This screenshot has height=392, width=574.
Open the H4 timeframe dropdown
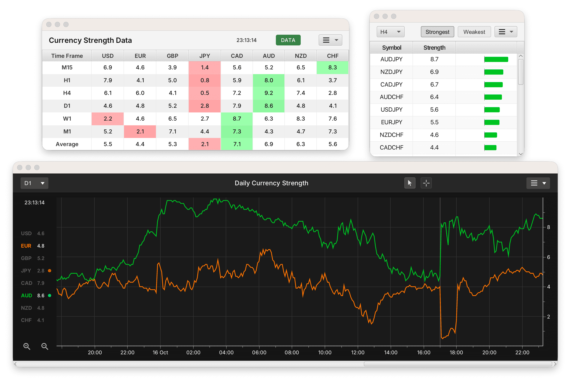tap(390, 32)
